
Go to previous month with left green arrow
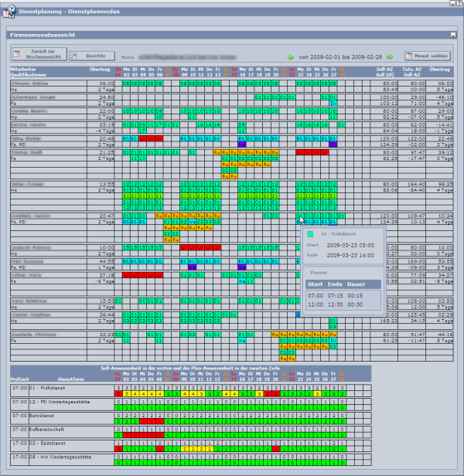290,57
